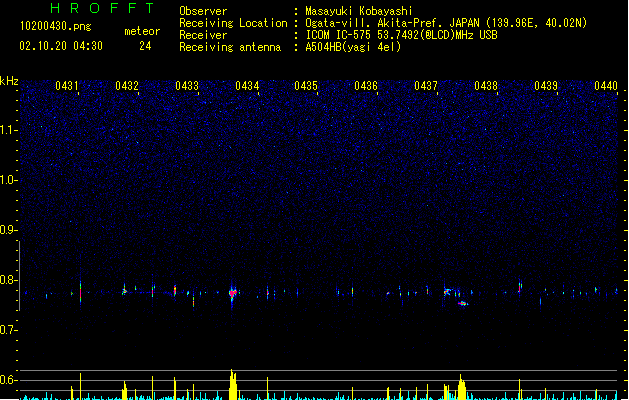Click the 0.7 kHz axis label

tap(8, 330)
